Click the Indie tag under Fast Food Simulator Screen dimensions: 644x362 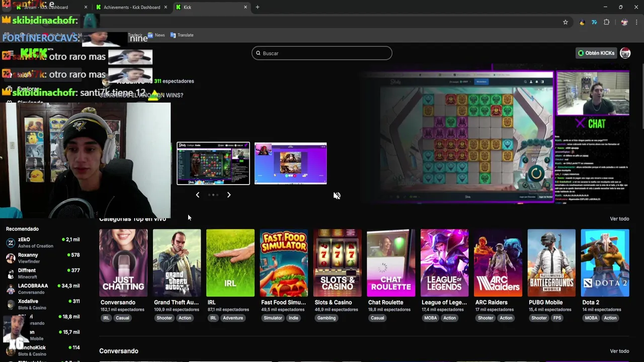pyautogui.click(x=293, y=318)
